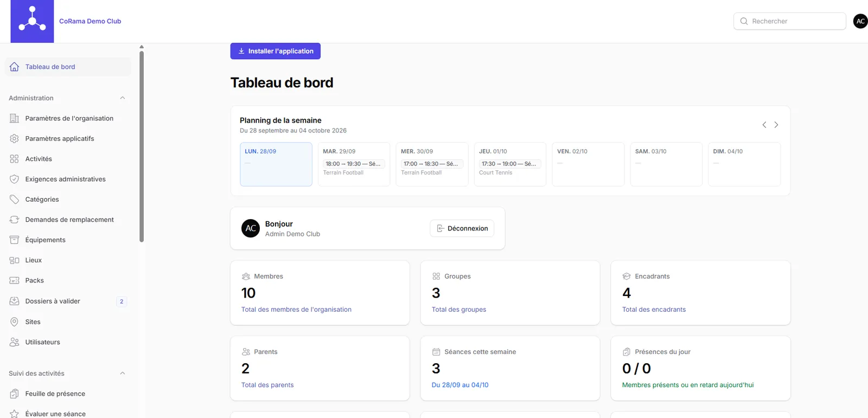
Task: Click the badge 2 on Dossiers à valider
Action: 122,301
